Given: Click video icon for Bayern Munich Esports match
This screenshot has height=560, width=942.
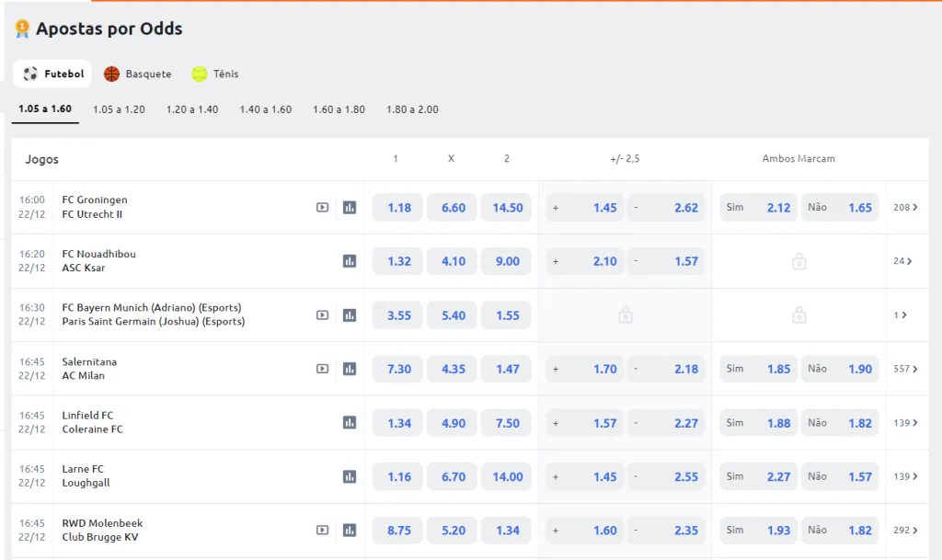Looking at the screenshot, I should 322,315.
